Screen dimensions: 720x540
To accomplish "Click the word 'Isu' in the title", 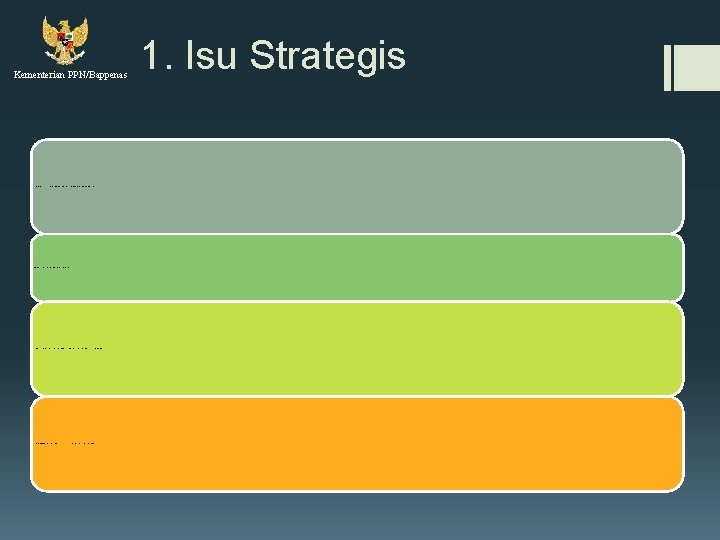I will click(209, 55).
